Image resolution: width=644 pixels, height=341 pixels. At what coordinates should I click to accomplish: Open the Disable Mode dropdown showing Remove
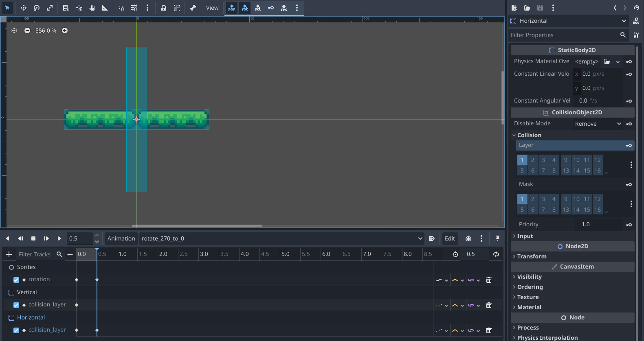click(x=598, y=124)
